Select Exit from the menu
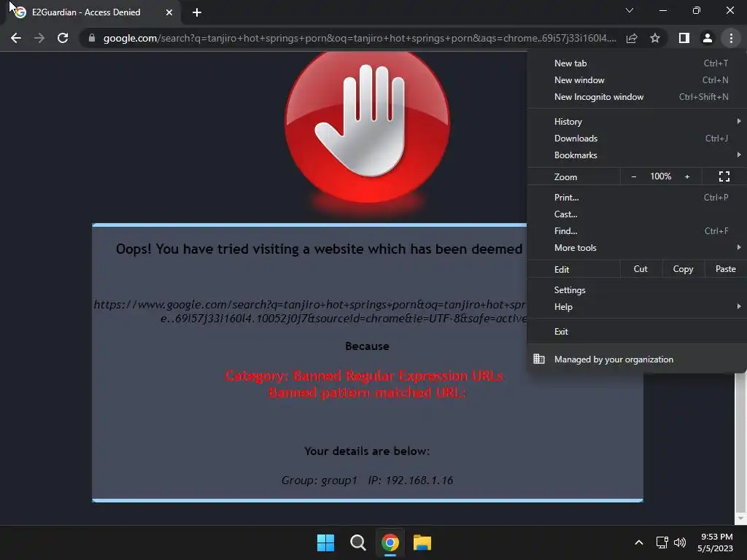 (637, 332)
